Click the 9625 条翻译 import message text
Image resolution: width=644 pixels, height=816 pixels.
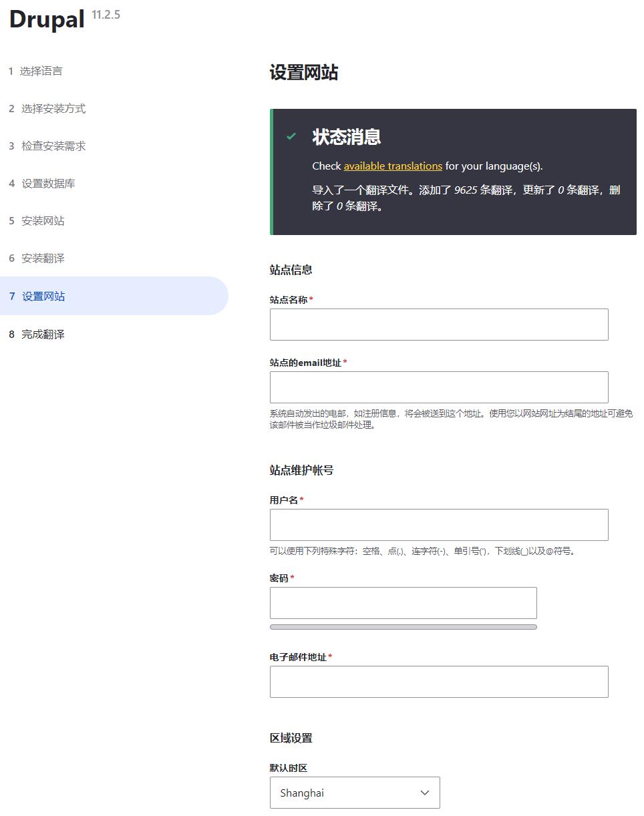pos(466,198)
